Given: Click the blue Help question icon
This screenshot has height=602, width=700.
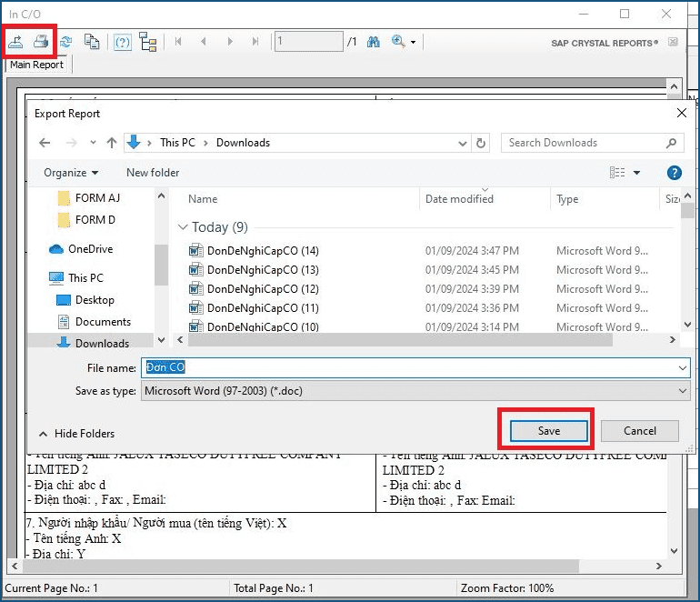Looking at the screenshot, I should click(675, 173).
